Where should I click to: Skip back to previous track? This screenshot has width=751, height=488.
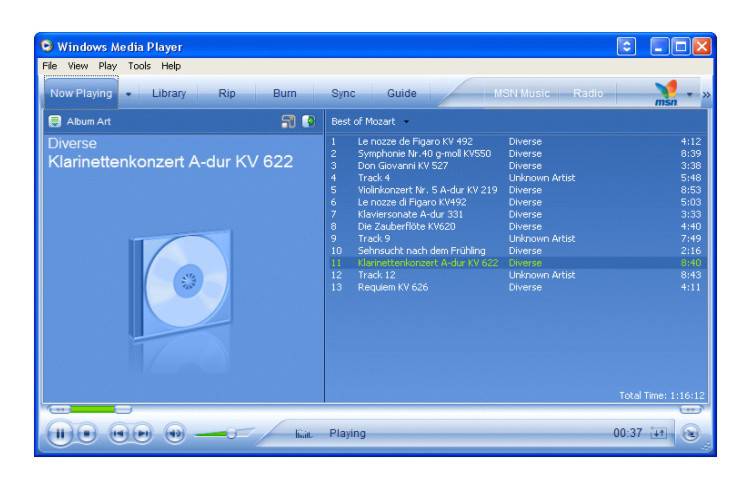(117, 434)
